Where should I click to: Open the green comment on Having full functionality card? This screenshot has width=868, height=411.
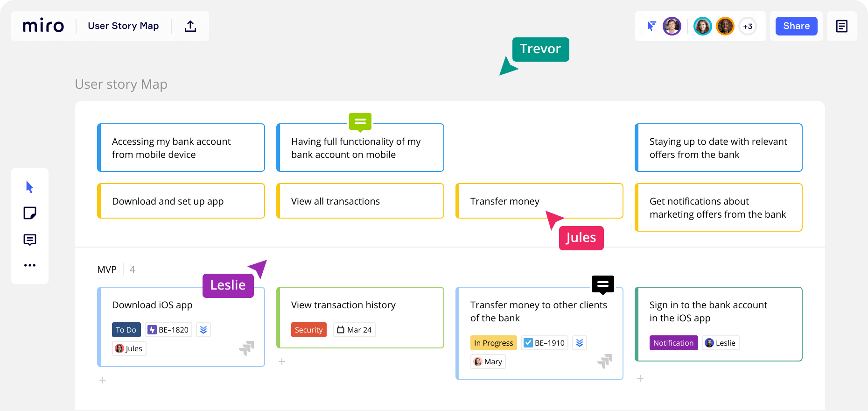360,122
